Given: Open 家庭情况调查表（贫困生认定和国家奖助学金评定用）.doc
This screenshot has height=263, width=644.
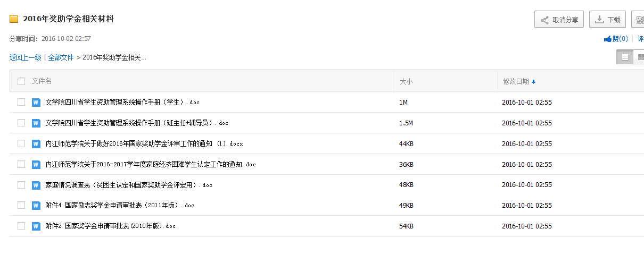Looking at the screenshot, I should point(129,185).
